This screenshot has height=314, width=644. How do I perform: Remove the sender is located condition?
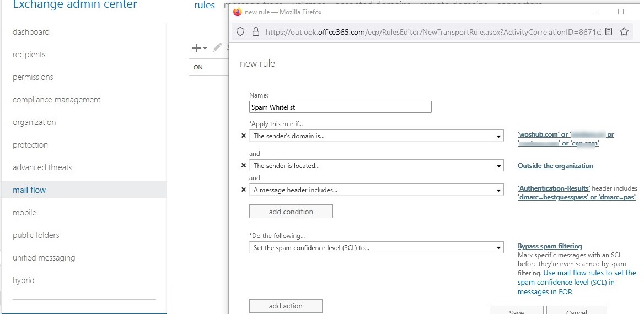pos(244,166)
